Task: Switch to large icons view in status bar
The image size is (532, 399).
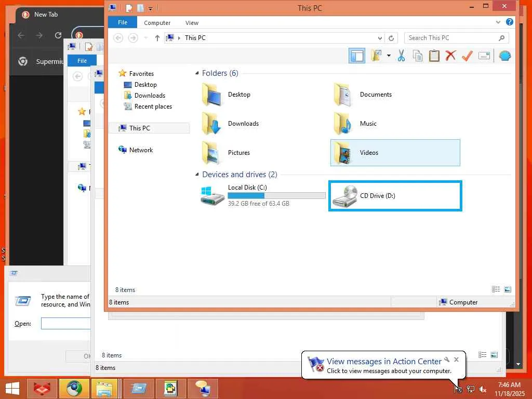Action: 508,289
